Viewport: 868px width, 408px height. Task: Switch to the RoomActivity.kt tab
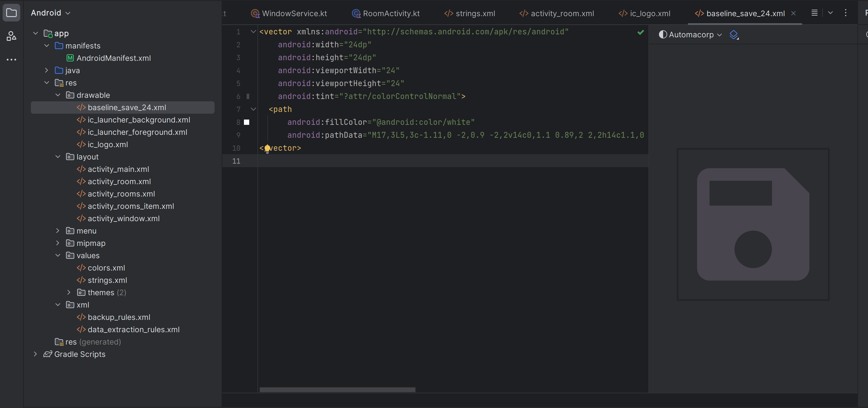click(386, 14)
